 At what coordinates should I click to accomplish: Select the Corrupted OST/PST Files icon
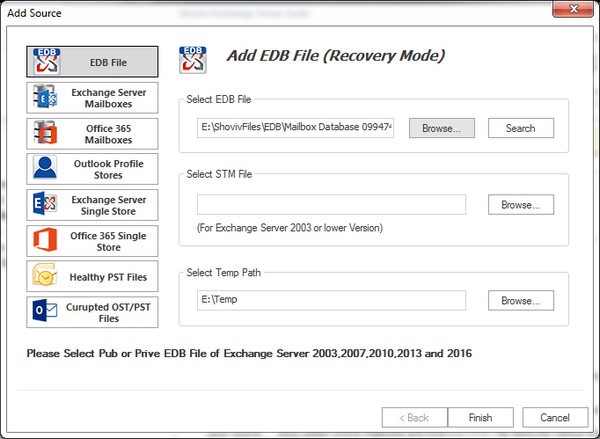[x=47, y=312]
